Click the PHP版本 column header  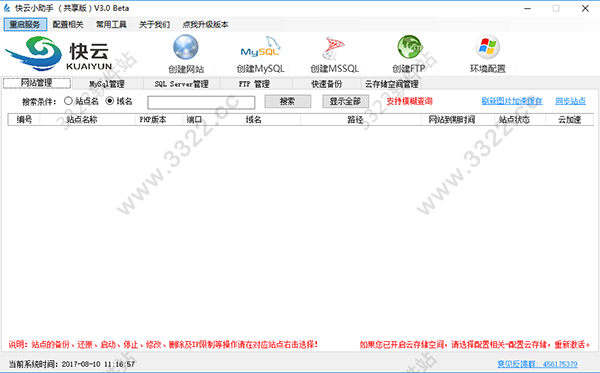click(159, 119)
